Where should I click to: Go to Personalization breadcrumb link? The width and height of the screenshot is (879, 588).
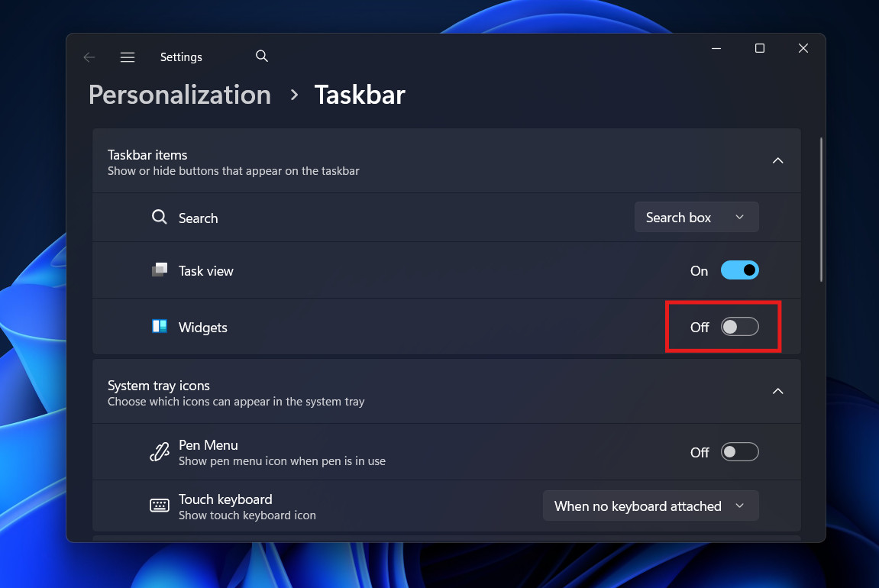click(179, 95)
